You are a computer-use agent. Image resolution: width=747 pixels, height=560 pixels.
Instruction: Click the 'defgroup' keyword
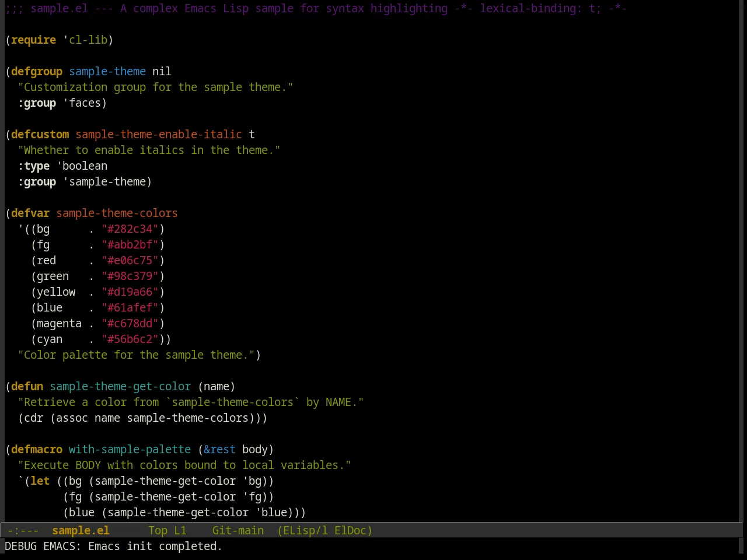(37, 71)
